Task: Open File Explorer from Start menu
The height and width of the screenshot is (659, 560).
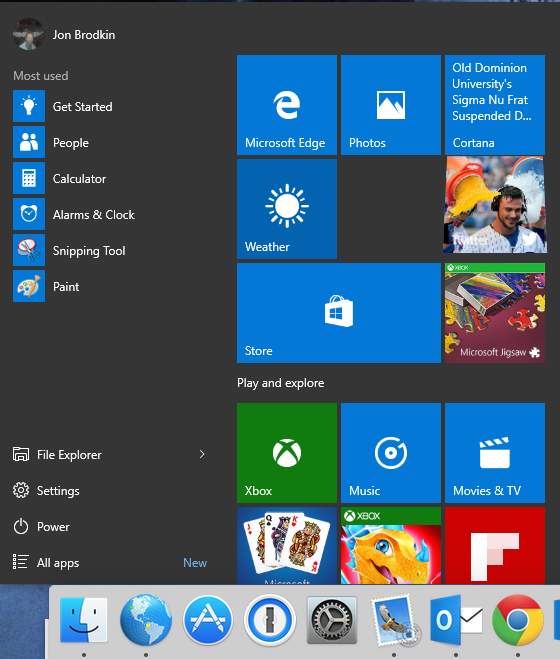Action: point(57,454)
